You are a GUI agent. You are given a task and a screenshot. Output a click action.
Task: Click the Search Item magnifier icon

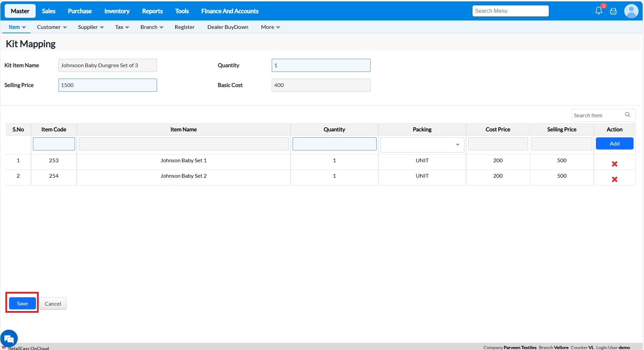pyautogui.click(x=628, y=115)
